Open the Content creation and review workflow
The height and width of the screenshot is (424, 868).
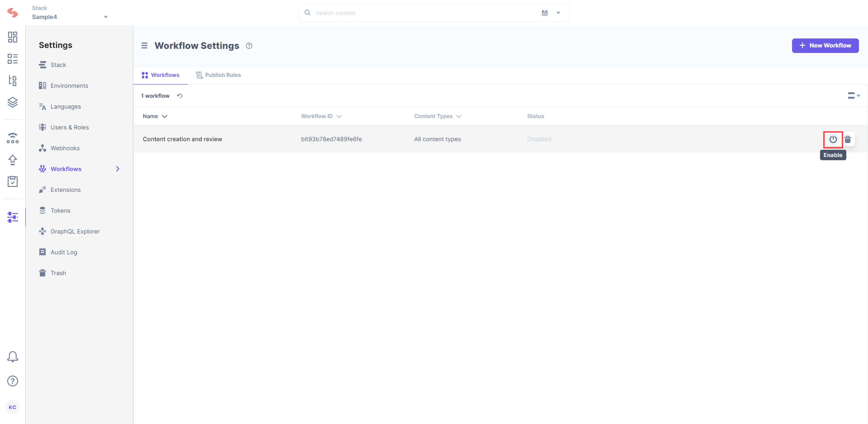[182, 139]
